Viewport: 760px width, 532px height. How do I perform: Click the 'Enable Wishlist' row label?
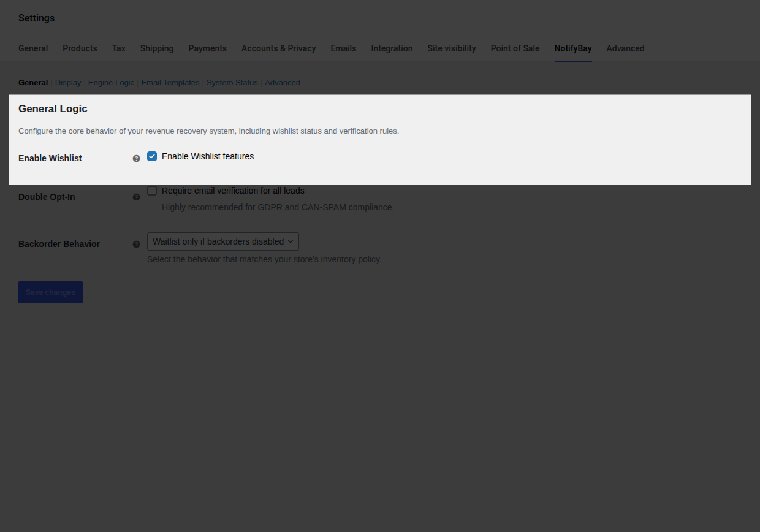50,158
